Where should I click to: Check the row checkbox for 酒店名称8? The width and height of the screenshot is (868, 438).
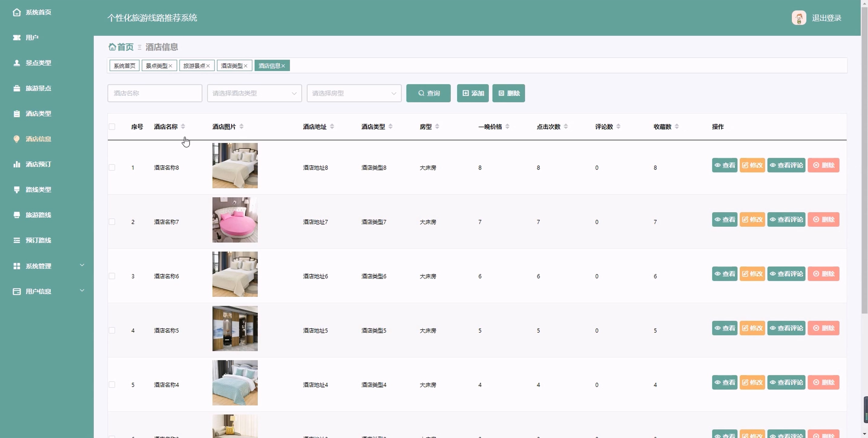pyautogui.click(x=112, y=168)
